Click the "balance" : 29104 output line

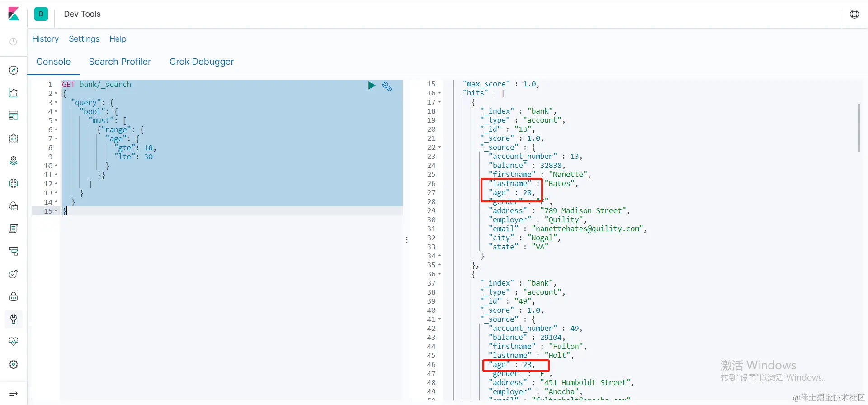pyautogui.click(x=527, y=338)
